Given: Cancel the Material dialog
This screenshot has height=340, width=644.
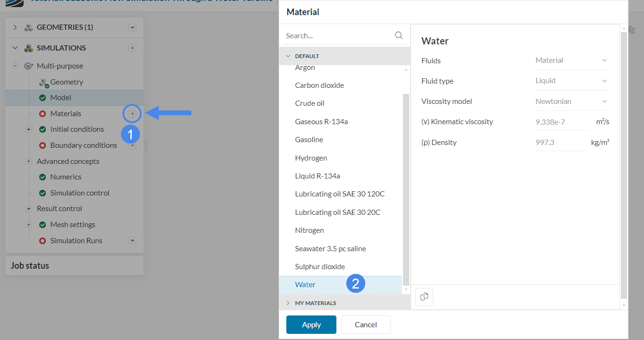Looking at the screenshot, I should coord(366,325).
